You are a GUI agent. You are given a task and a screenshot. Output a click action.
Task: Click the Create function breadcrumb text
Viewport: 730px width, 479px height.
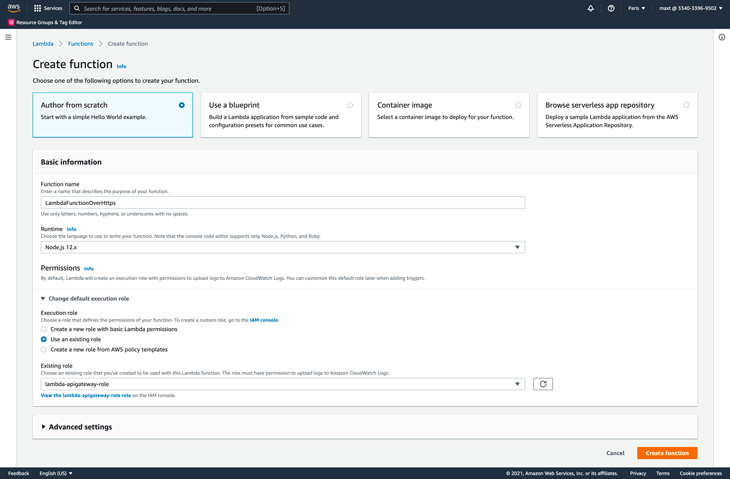[x=128, y=44]
